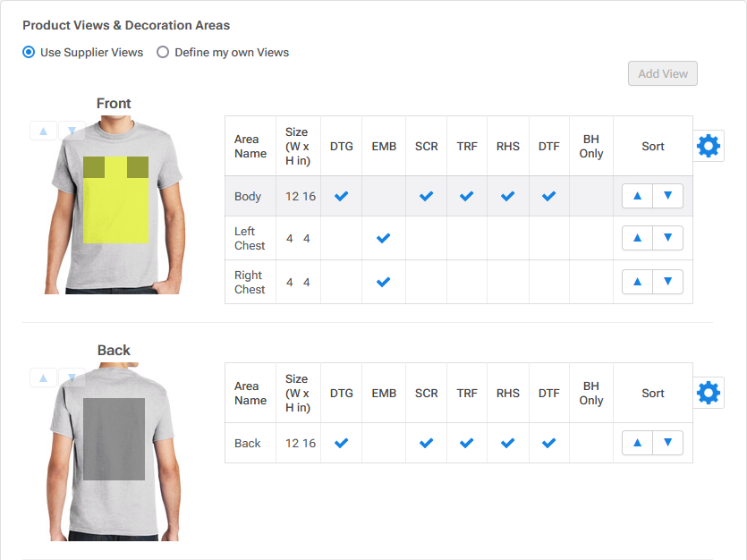Viewport: 747px width, 560px height.
Task: Move the Left Chest row up in sort order
Action: click(637, 238)
